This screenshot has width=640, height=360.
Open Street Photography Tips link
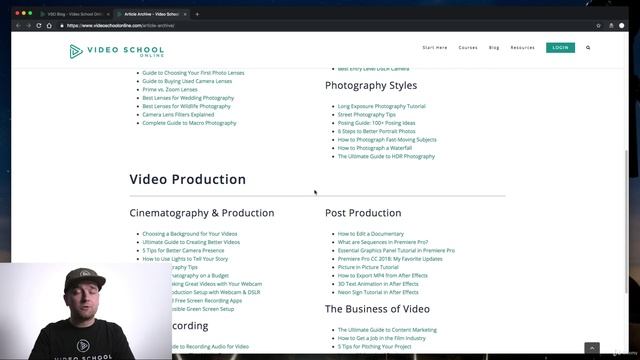[x=367, y=115]
